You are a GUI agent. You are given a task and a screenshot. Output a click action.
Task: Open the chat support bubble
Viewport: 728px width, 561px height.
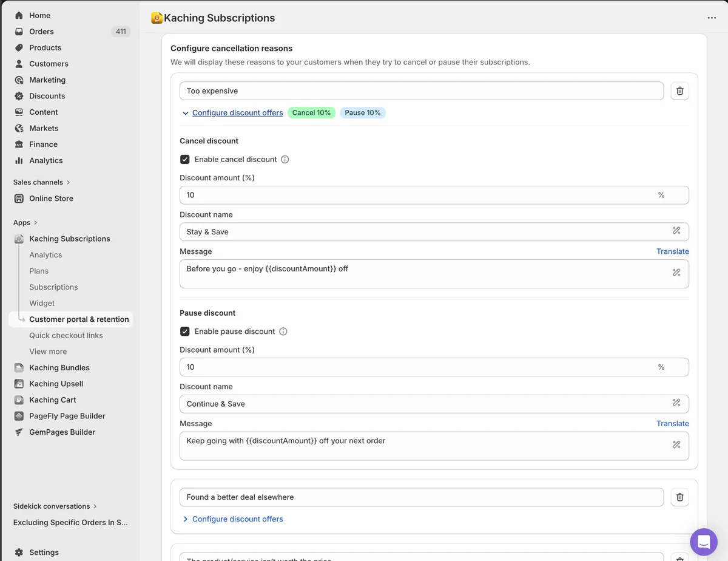click(x=704, y=542)
